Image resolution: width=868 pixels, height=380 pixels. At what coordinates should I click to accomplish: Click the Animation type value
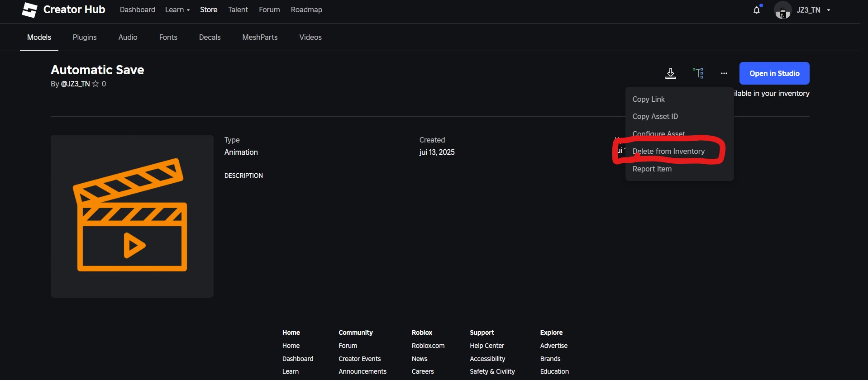[x=241, y=152]
